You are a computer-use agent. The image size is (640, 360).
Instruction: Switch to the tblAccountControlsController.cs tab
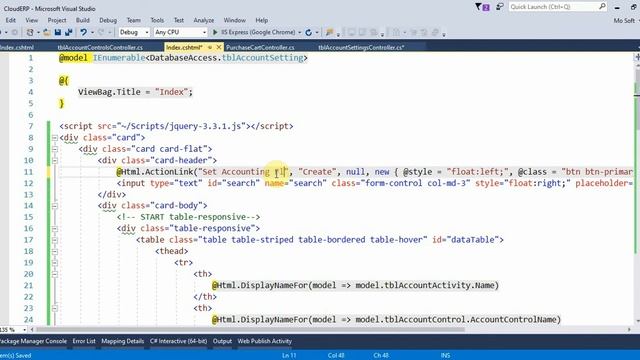(100, 47)
